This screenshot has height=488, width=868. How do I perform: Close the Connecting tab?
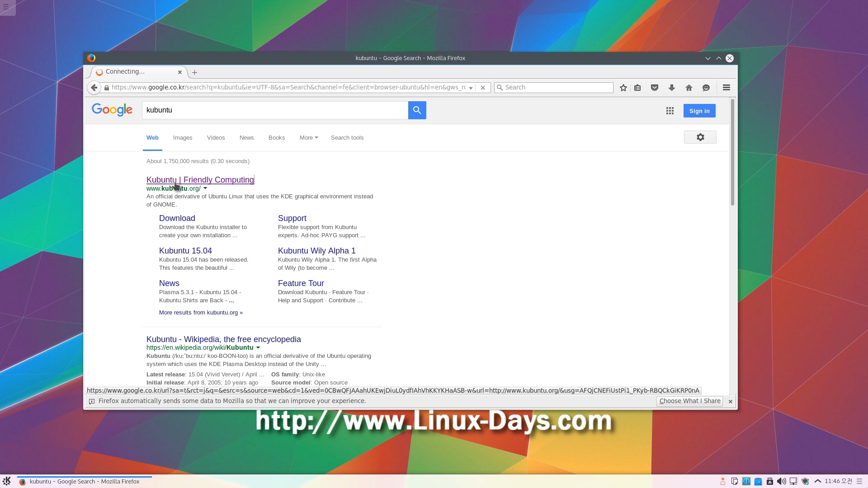coord(180,72)
